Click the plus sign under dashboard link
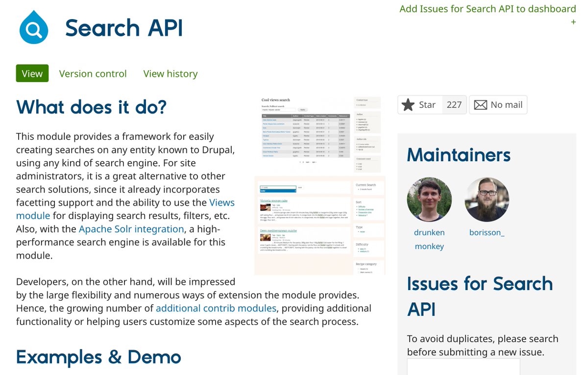The image size is (588, 375). pyautogui.click(x=573, y=22)
